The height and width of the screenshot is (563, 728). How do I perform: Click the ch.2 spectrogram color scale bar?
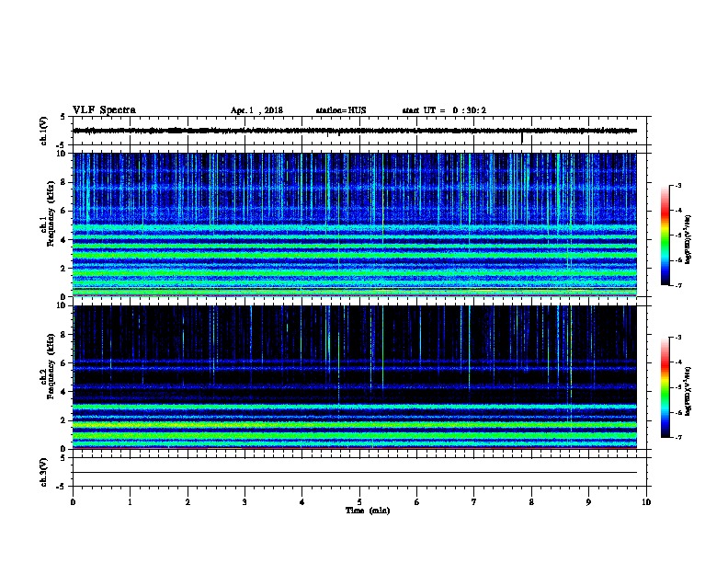tap(665, 387)
